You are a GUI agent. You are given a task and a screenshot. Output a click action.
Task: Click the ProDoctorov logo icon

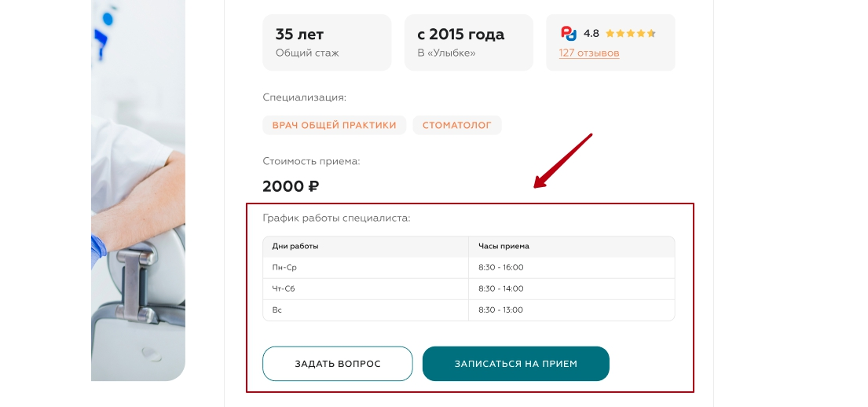coord(569,33)
